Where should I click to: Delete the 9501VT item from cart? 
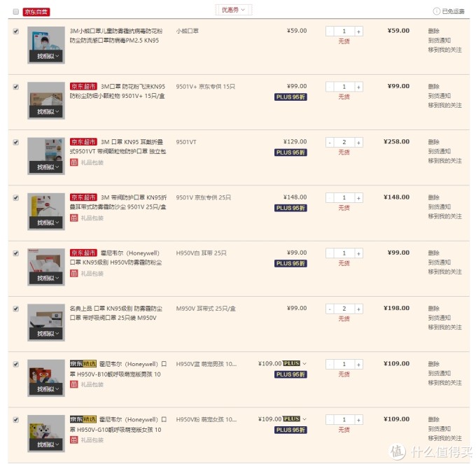point(434,142)
